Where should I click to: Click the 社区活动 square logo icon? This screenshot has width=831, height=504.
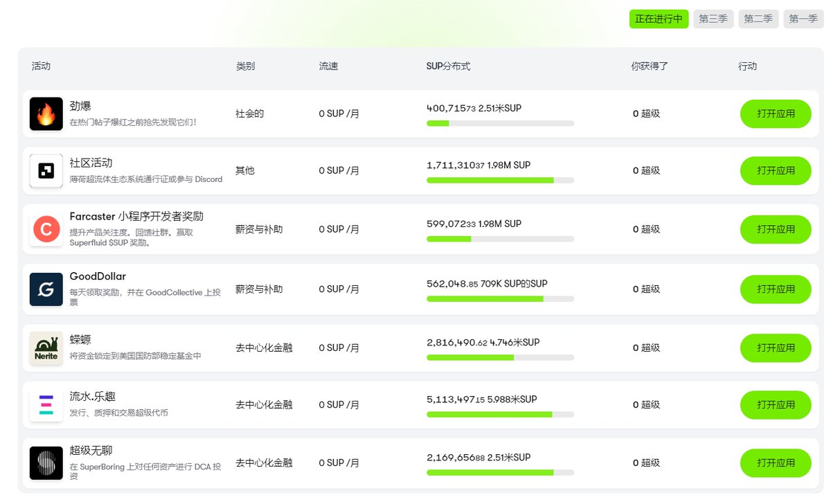[x=46, y=171]
